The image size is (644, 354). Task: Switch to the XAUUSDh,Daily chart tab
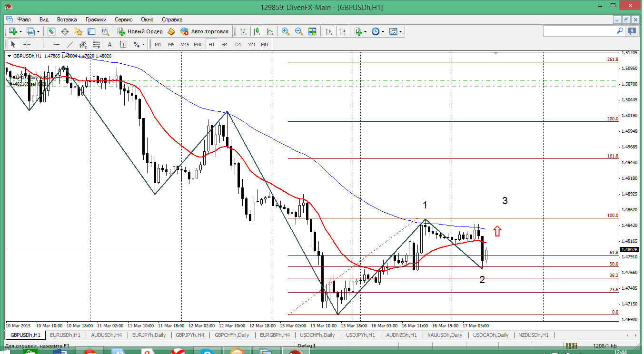[x=445, y=335]
